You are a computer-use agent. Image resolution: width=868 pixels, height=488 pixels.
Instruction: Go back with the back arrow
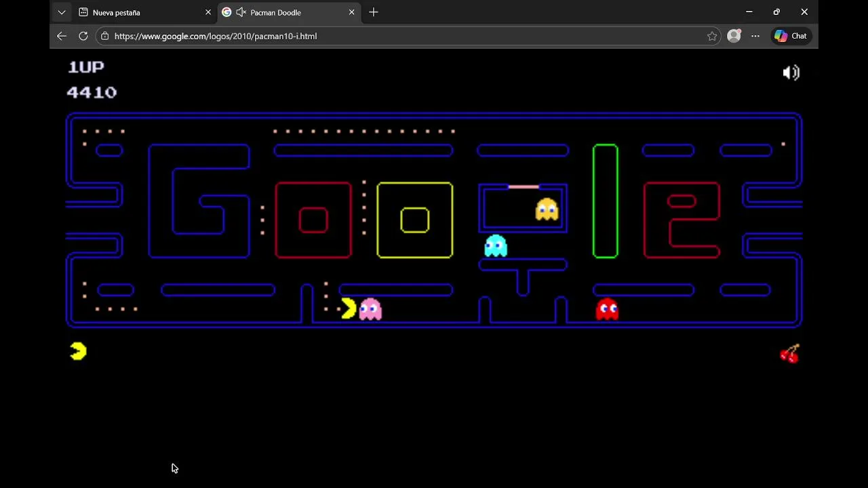[x=62, y=36]
